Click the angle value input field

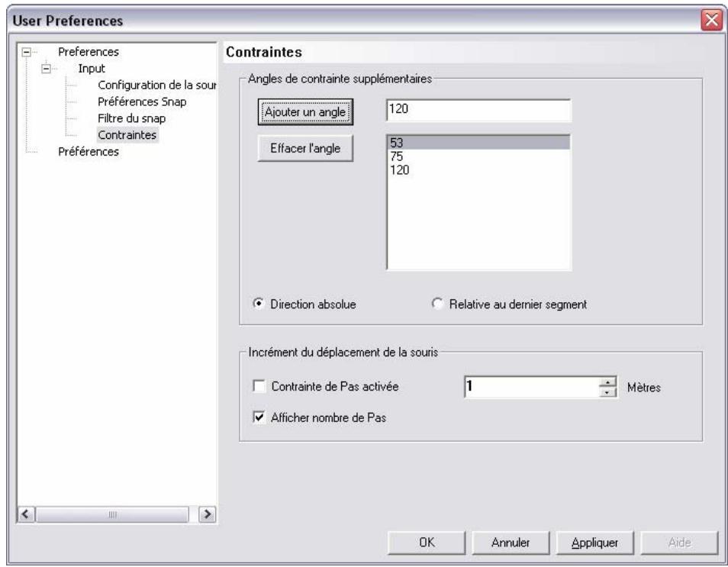point(478,110)
